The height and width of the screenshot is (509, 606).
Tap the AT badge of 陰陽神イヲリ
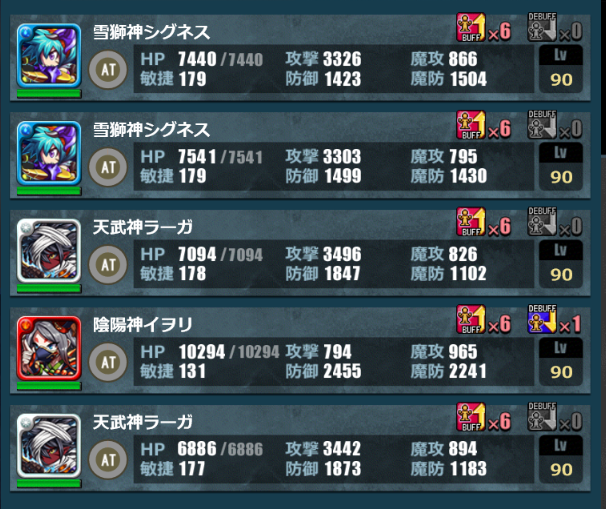(x=108, y=362)
